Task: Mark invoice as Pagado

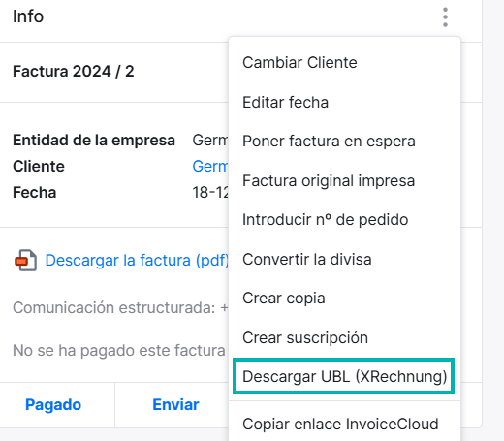Action: pyautogui.click(x=53, y=405)
